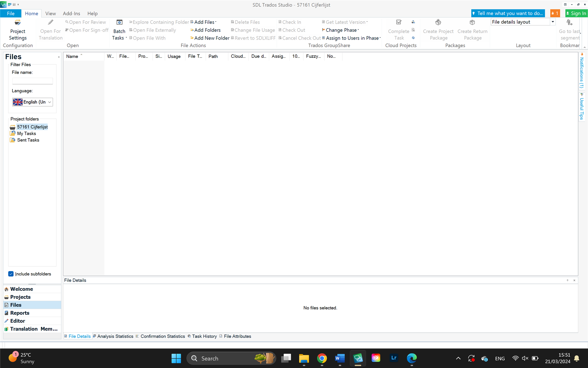This screenshot has height=368, width=588.
Task: Click the Usage column header
Action: 175,56
